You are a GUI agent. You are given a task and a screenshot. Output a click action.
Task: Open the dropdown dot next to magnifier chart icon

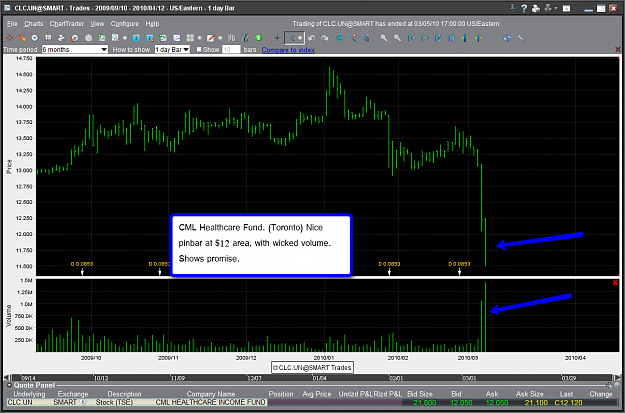click(124, 38)
